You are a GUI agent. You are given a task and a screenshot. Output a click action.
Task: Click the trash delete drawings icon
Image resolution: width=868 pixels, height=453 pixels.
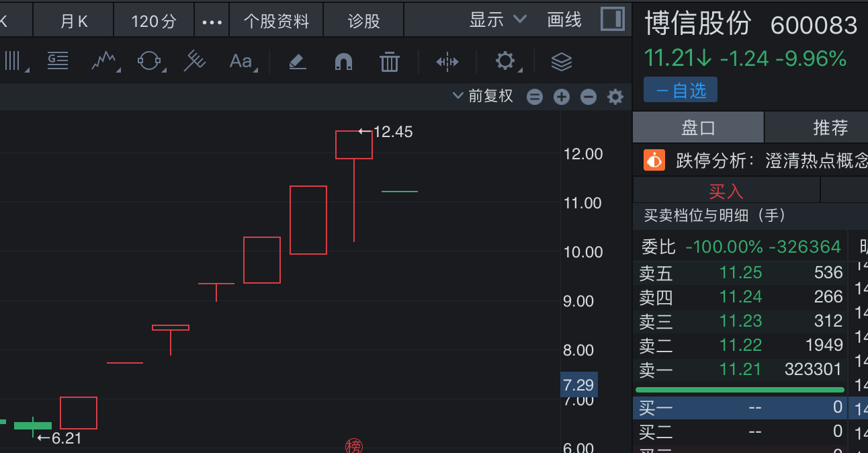point(389,62)
